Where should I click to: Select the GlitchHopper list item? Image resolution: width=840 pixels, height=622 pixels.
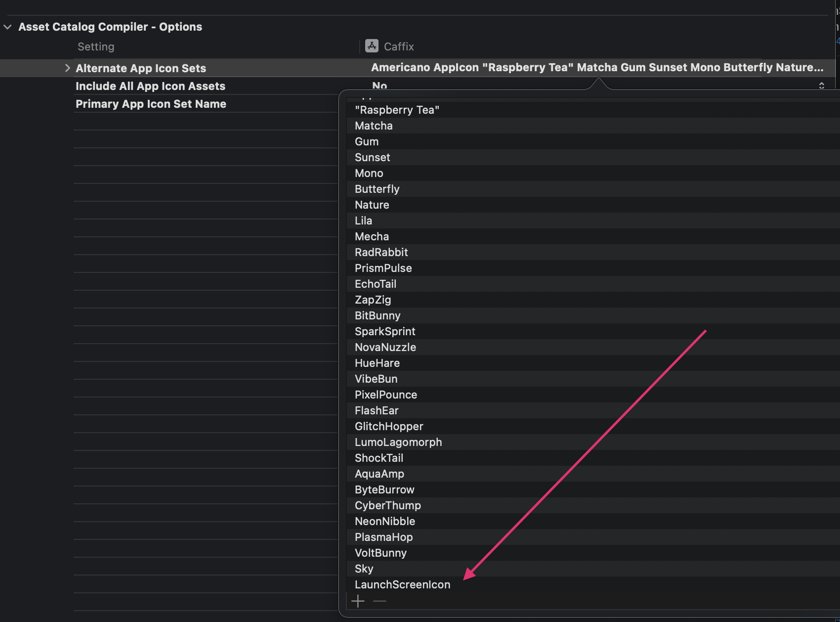(x=389, y=426)
